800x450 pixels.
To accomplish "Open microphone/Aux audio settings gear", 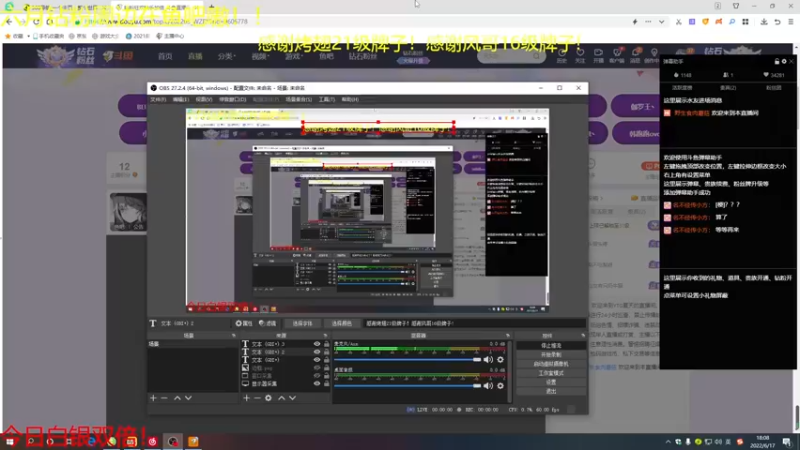I will pos(501,360).
